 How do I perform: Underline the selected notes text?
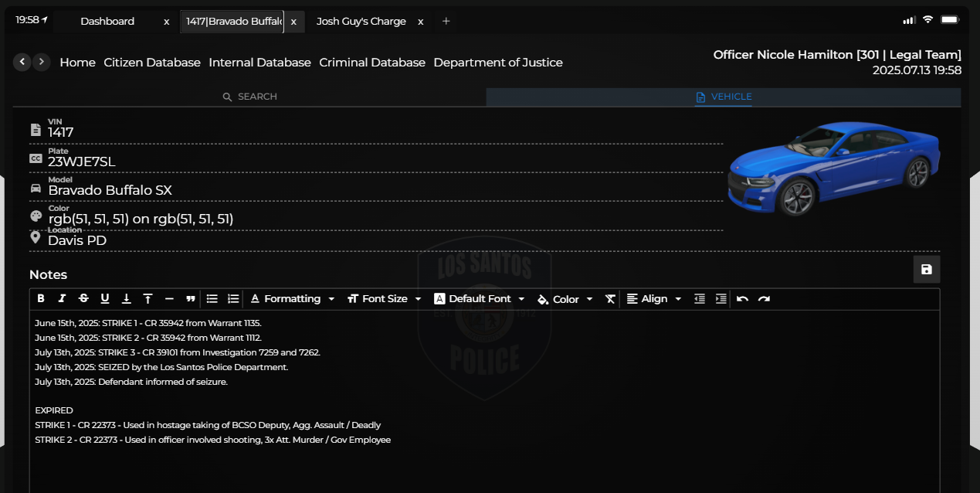click(x=105, y=299)
